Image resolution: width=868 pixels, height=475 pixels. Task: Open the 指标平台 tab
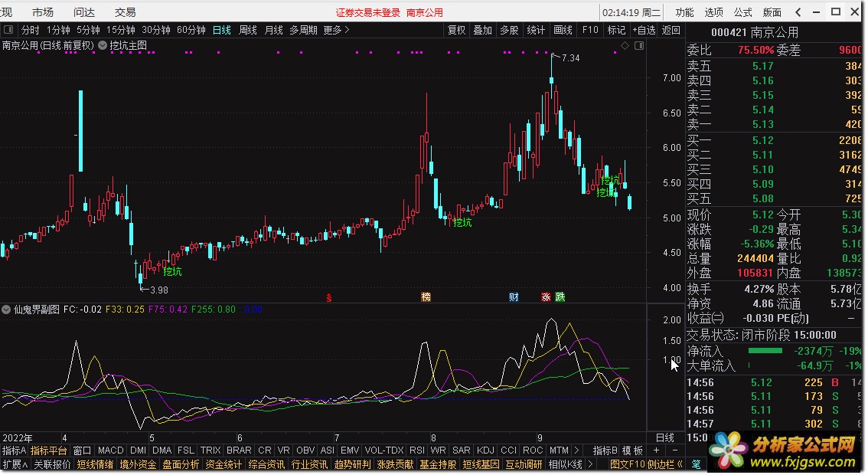pyautogui.click(x=49, y=450)
